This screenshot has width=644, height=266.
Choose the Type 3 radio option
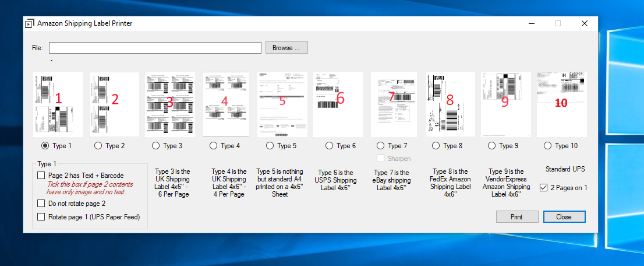pos(155,145)
